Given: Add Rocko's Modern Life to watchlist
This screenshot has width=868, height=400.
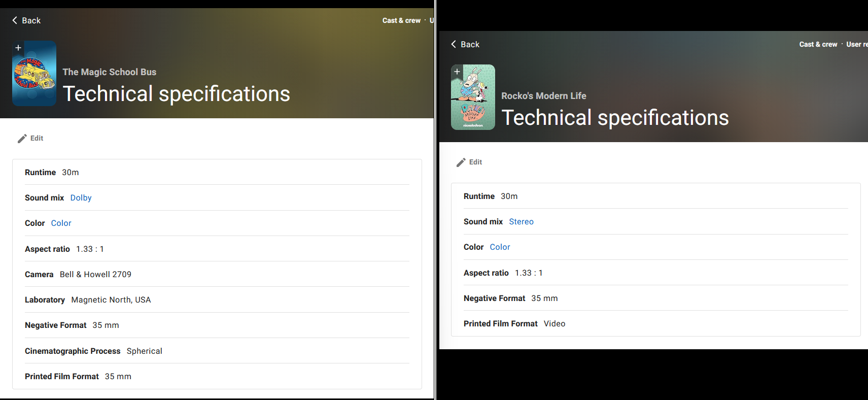Looking at the screenshot, I should coord(457,72).
